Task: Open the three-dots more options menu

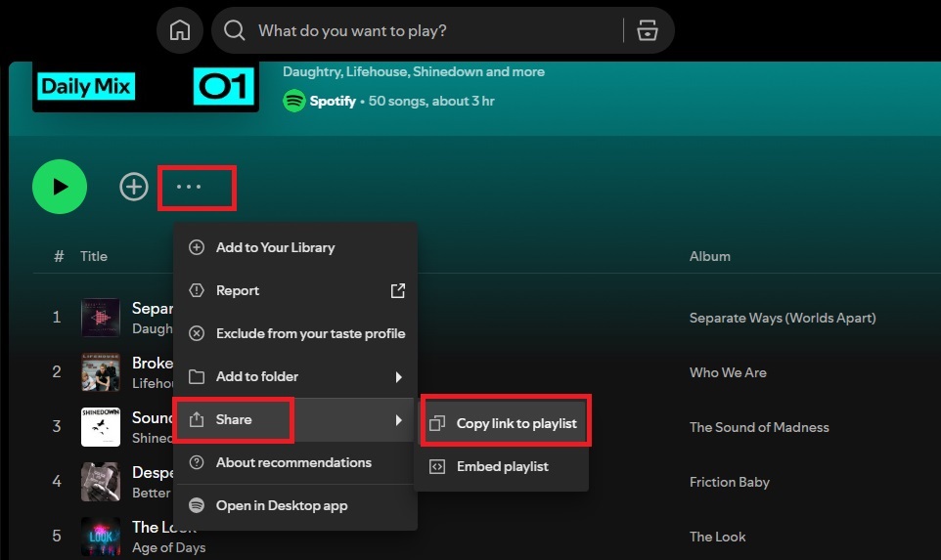Action: click(x=189, y=187)
